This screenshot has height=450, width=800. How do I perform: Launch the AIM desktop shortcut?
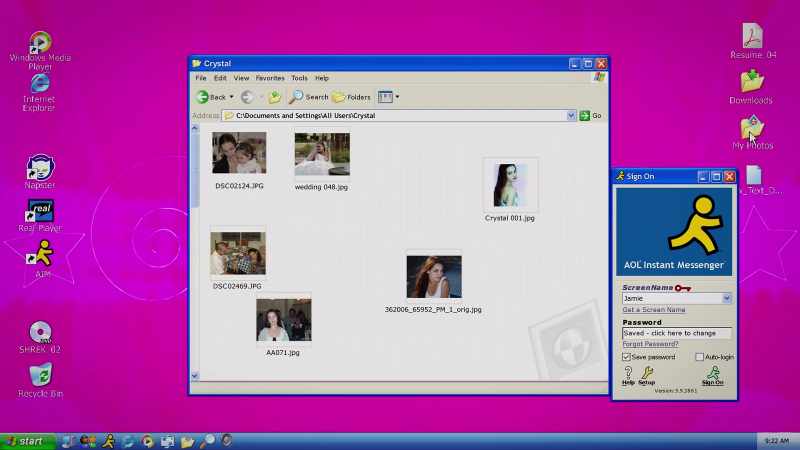(41, 253)
